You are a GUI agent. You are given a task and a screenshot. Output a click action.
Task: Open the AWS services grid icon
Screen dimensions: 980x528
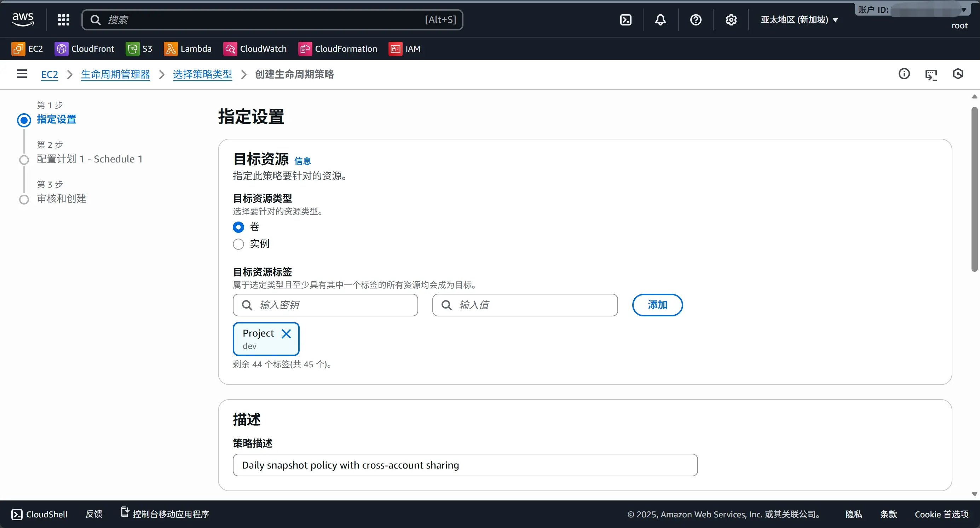click(64, 20)
